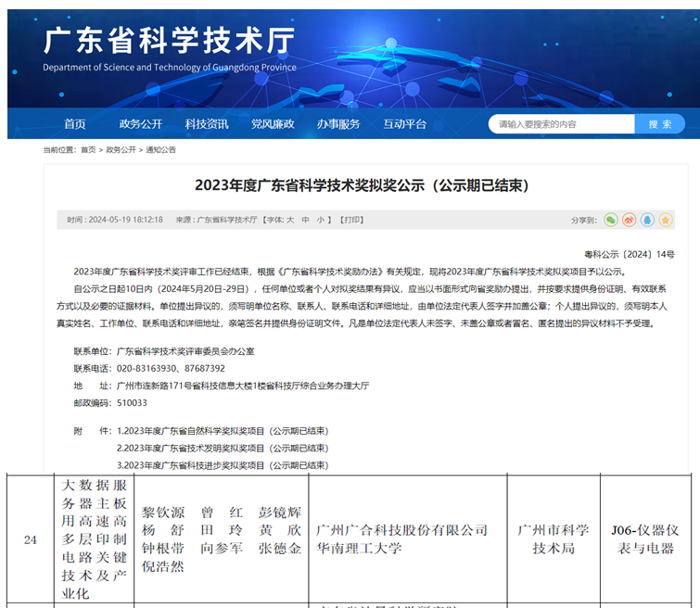Open attachment 1 自然科学奖拟奖项目
The height and width of the screenshot is (608, 700).
tap(223, 431)
